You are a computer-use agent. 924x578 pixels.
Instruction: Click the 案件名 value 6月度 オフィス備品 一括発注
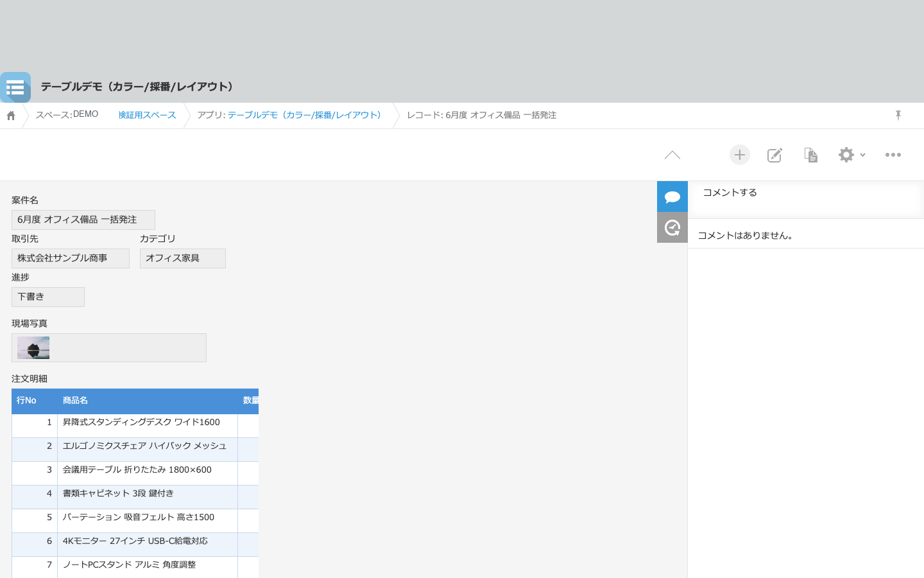coord(83,220)
